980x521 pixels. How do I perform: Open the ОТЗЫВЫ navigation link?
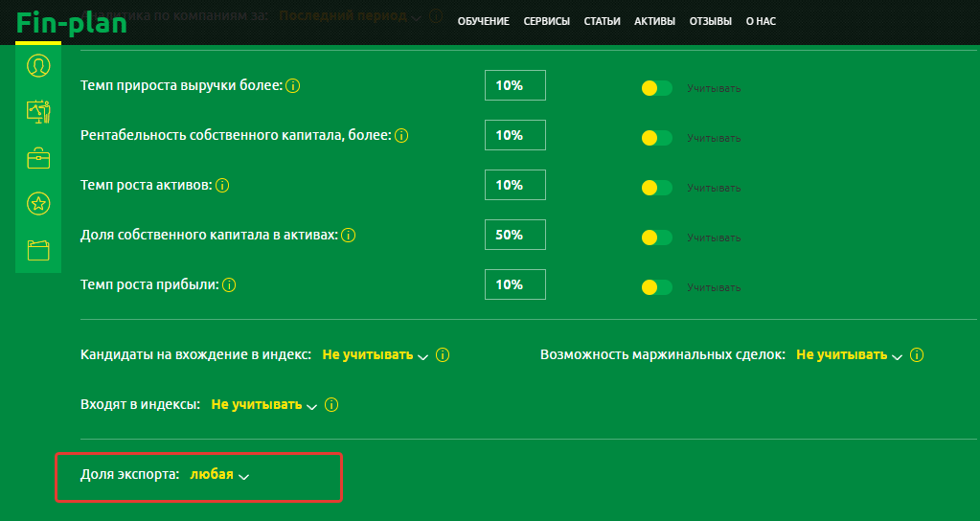pyautogui.click(x=710, y=21)
